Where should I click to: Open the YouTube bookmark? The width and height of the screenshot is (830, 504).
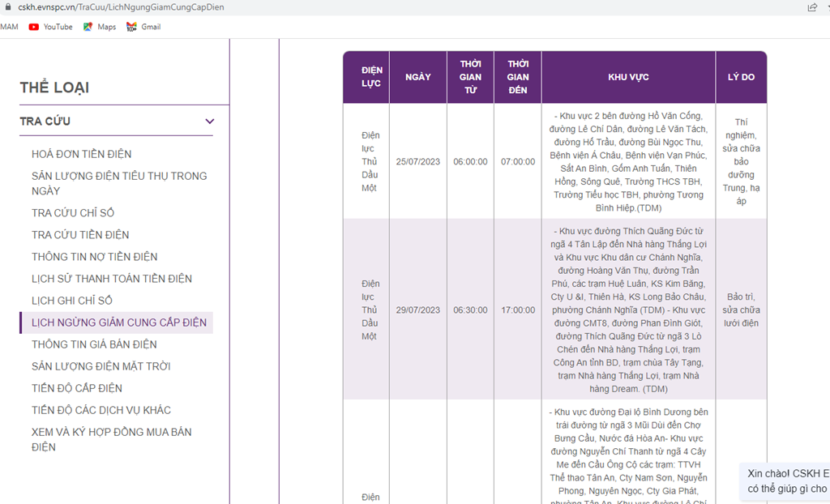coord(51,27)
